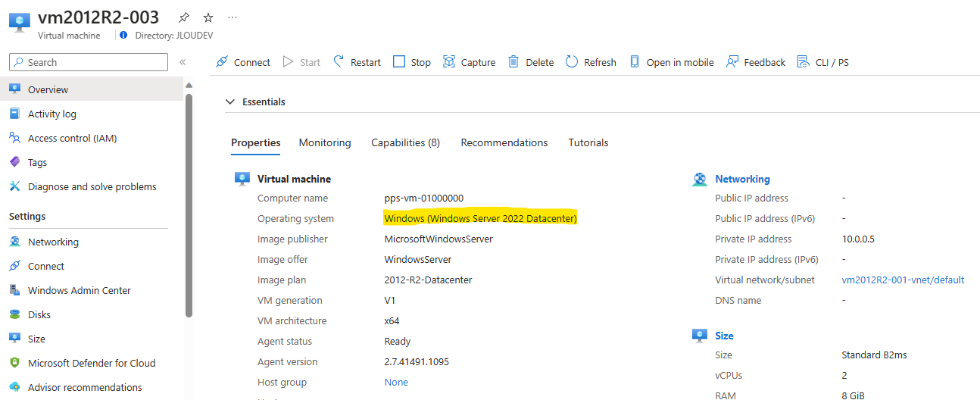Pin the vm2012R2-003 blade to dashboard
The height and width of the screenshot is (400, 980).
point(184,17)
